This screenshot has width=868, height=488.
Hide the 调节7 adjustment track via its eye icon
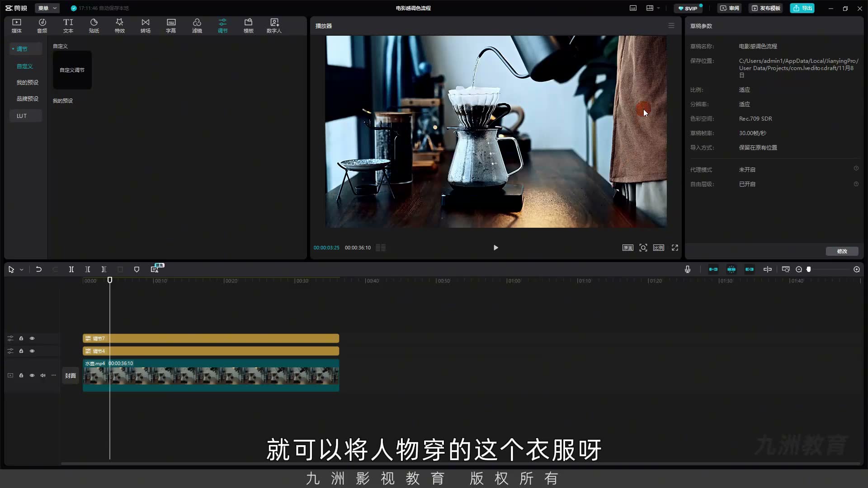click(x=32, y=338)
